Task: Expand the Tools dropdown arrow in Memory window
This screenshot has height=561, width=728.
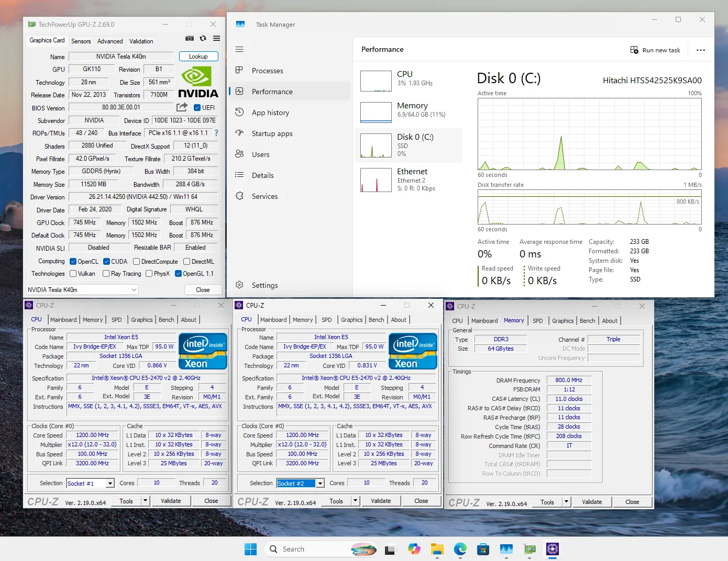Action: click(x=566, y=502)
